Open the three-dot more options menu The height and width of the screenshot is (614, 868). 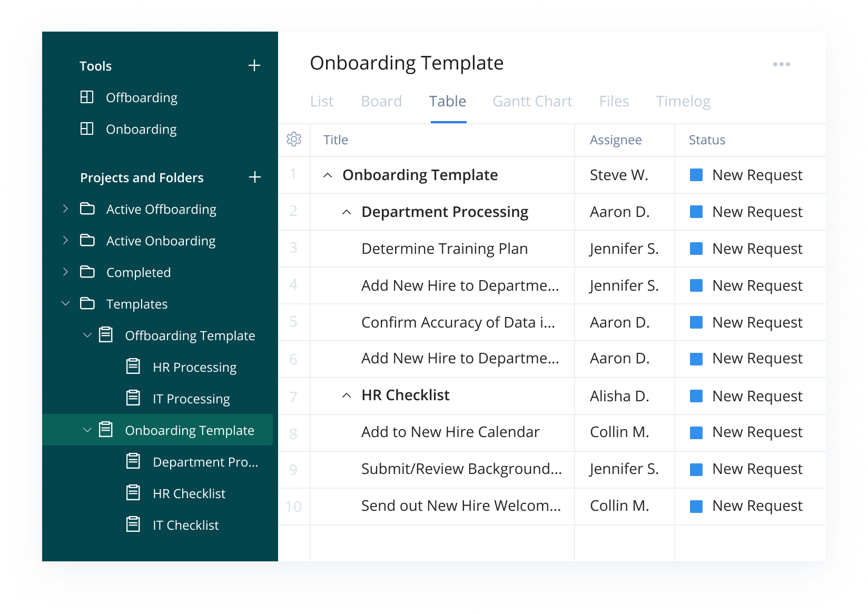pos(782,64)
